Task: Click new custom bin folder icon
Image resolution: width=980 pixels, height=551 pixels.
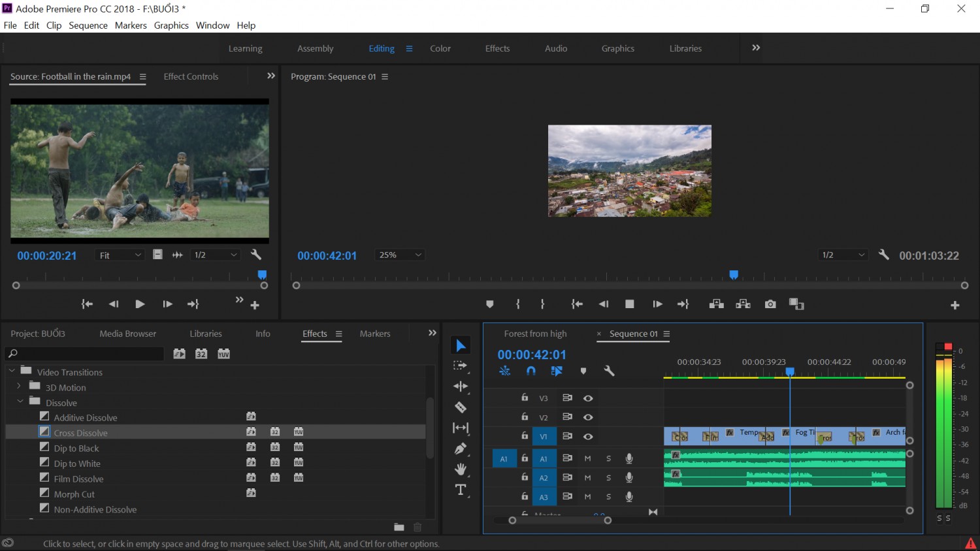Action: click(x=399, y=527)
